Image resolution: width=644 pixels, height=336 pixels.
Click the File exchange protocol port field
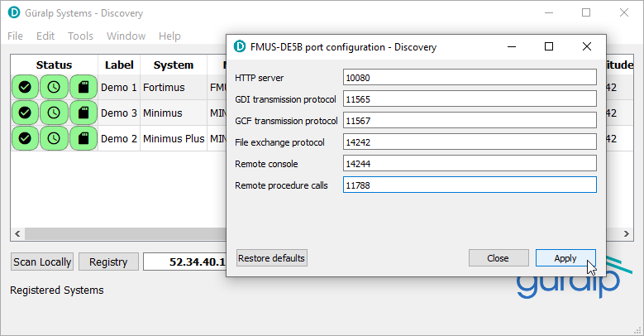click(470, 142)
